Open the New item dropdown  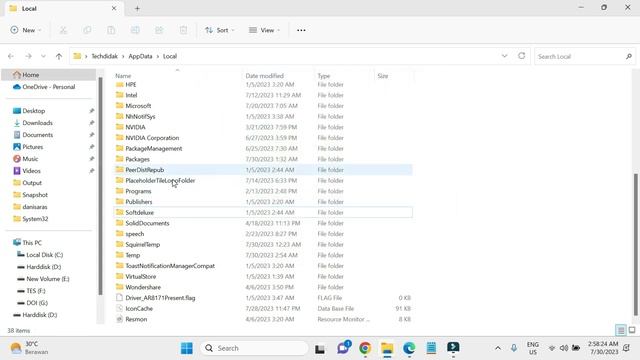click(26, 30)
